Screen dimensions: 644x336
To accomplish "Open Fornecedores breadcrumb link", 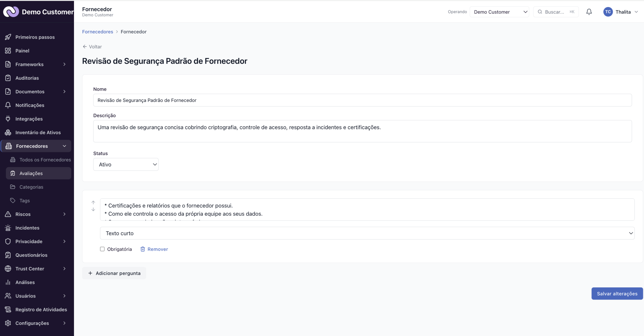I will coord(98,32).
